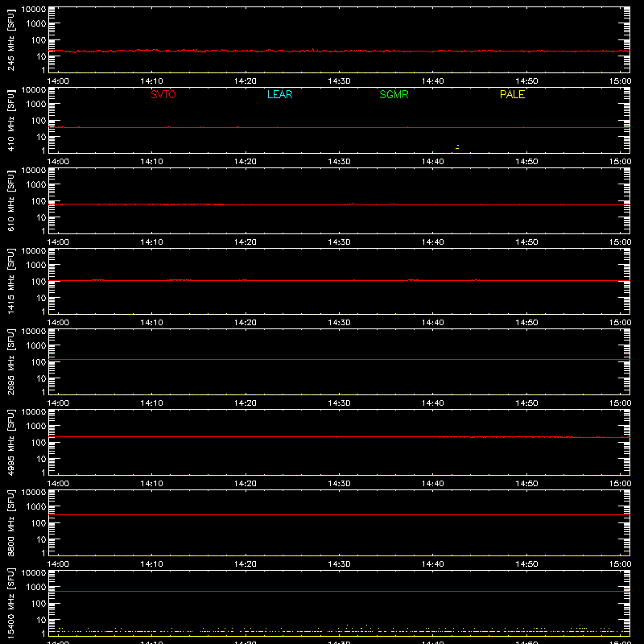Viewport: 644px width, 644px height.
Task: Click 14:50 time label below 610 MHz plot
Action: 526,242
